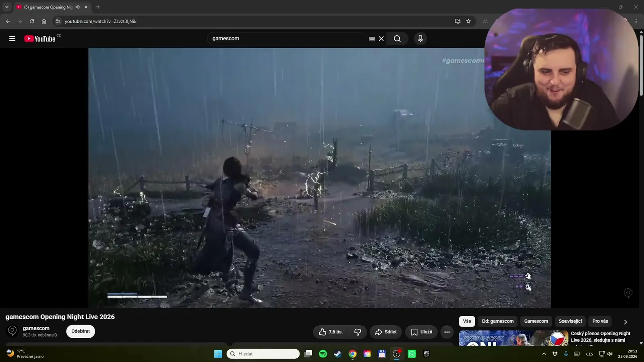Expand the tab search dropdown
644x362 pixels.
click(x=7, y=7)
